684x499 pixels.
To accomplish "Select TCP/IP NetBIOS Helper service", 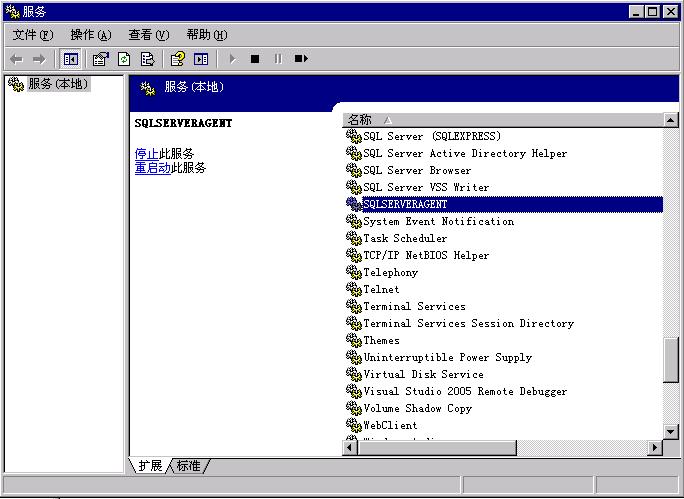I will [426, 256].
